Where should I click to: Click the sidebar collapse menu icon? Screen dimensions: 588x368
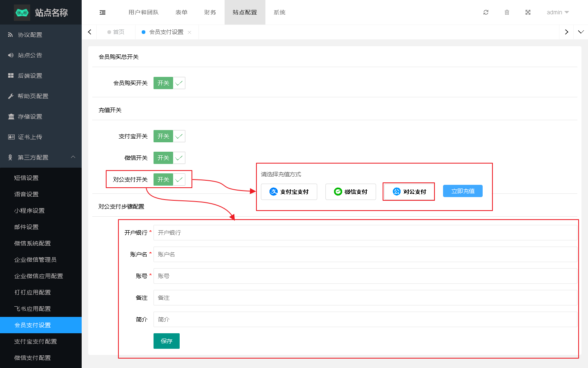click(x=102, y=13)
